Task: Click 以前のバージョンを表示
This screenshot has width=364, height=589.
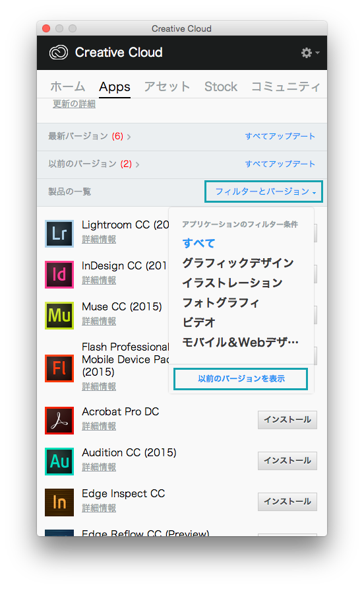Action: 241,378
